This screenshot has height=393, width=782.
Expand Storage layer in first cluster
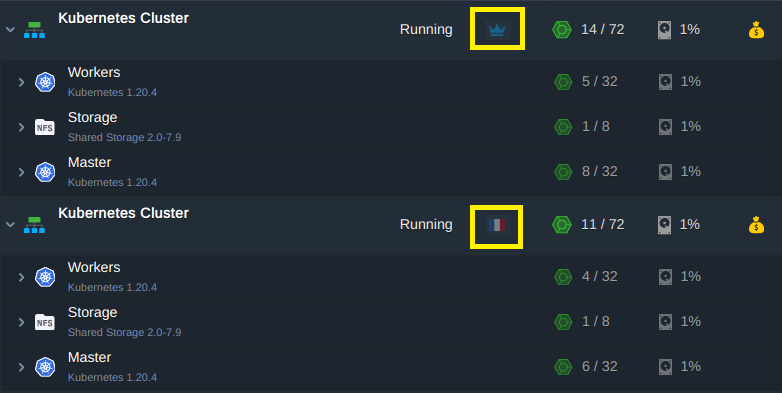[21, 127]
